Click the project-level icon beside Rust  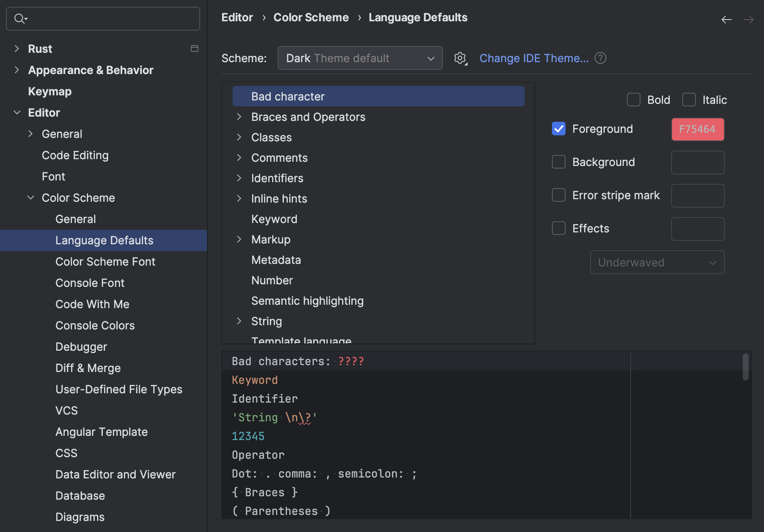click(195, 49)
